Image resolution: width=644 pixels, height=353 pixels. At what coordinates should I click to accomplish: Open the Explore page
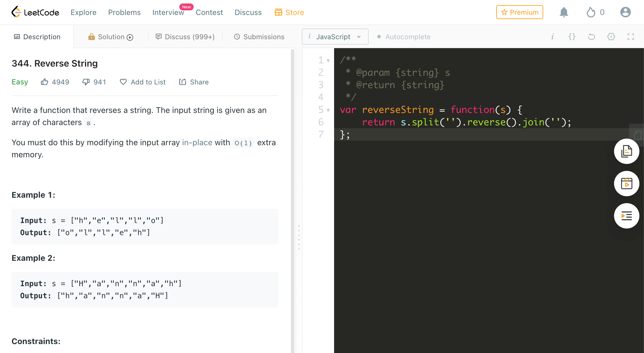pyautogui.click(x=84, y=12)
